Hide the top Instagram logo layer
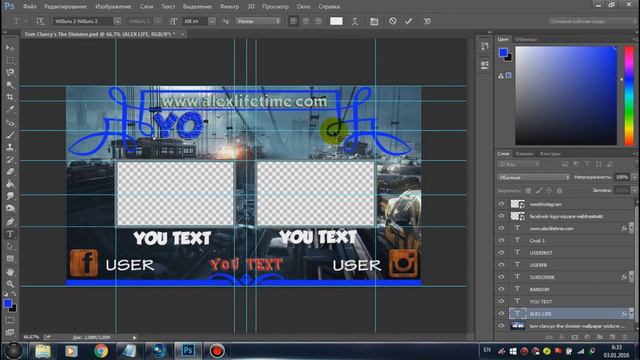640x360 pixels. (501, 204)
